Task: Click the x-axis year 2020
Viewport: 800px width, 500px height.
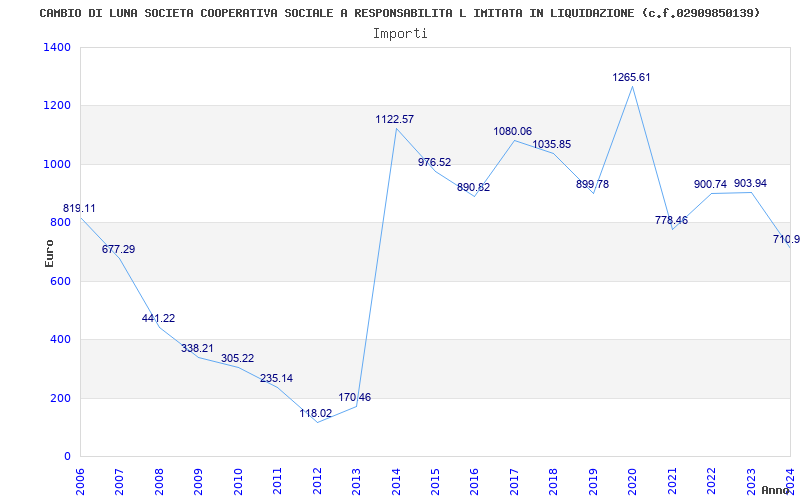Action: (x=632, y=482)
